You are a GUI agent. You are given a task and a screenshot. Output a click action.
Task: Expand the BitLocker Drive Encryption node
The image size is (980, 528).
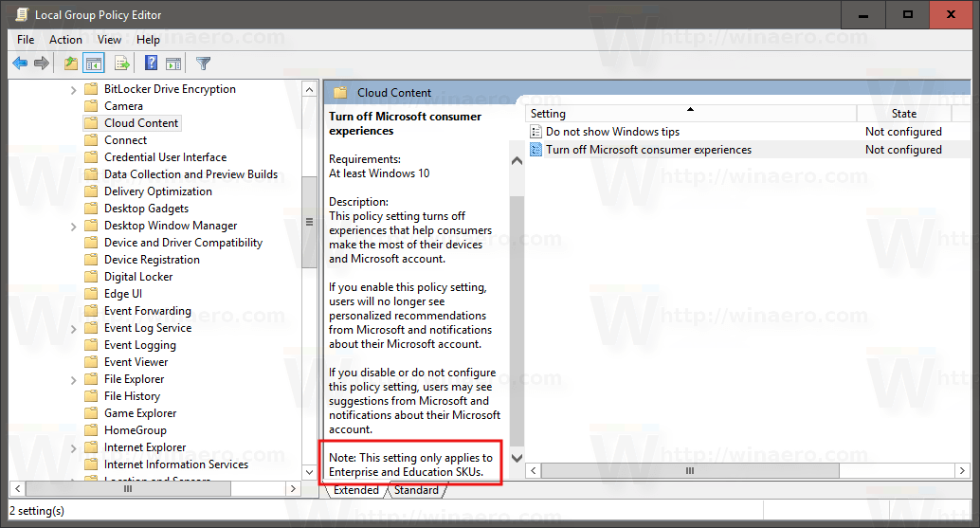(73, 90)
